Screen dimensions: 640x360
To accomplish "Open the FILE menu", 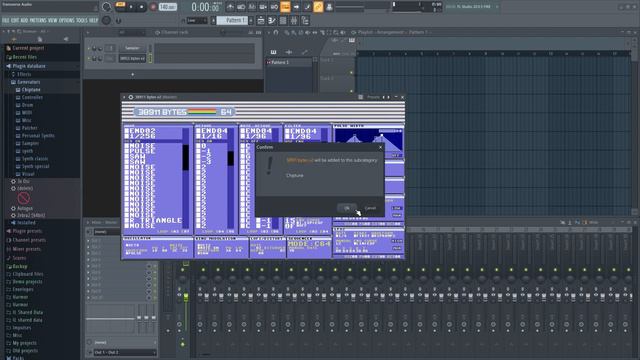I will pos(5,20).
